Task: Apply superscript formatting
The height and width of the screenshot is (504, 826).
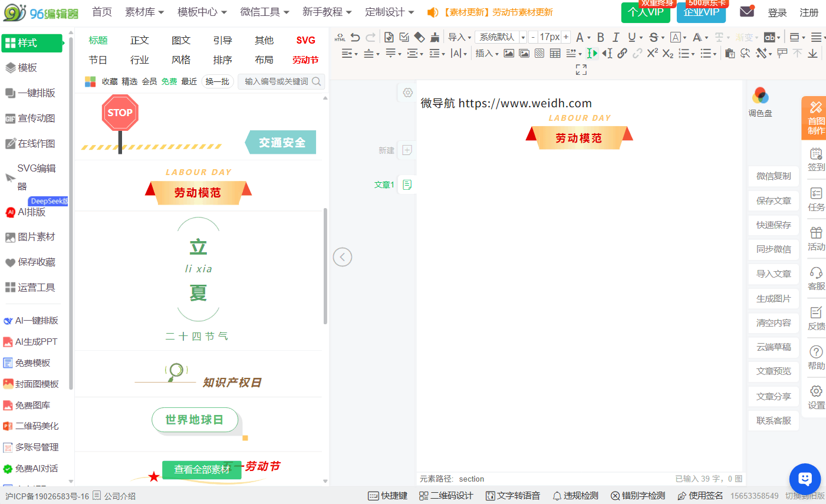Action: pyautogui.click(x=652, y=53)
